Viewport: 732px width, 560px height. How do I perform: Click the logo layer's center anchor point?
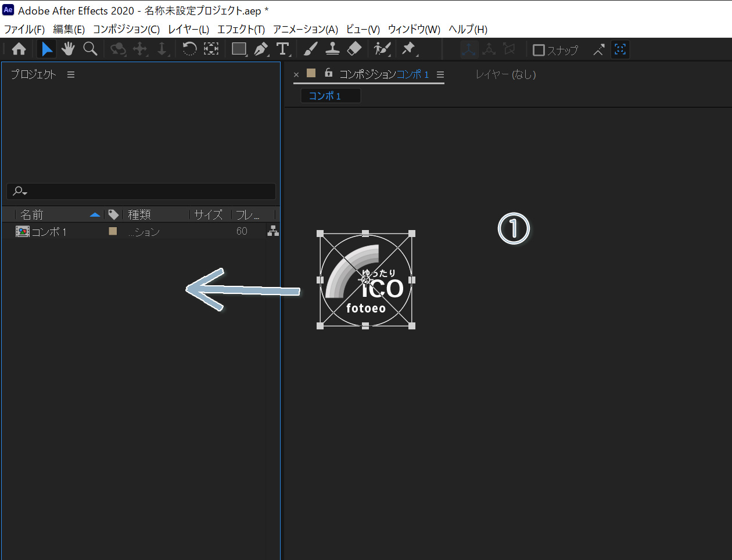(x=366, y=280)
